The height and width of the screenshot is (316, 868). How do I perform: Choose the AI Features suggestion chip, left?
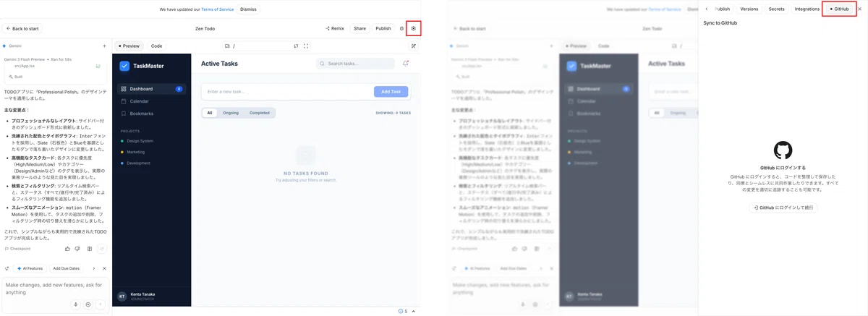(30, 268)
